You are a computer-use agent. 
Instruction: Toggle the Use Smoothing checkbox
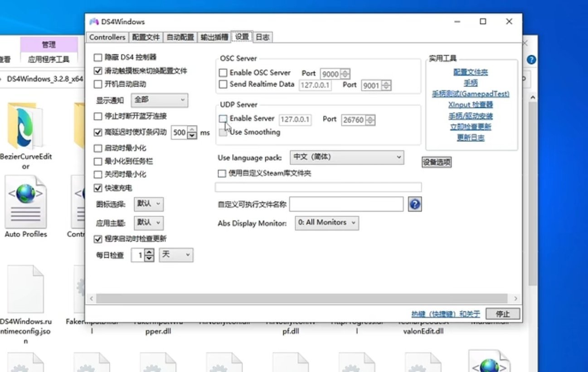[x=223, y=132]
